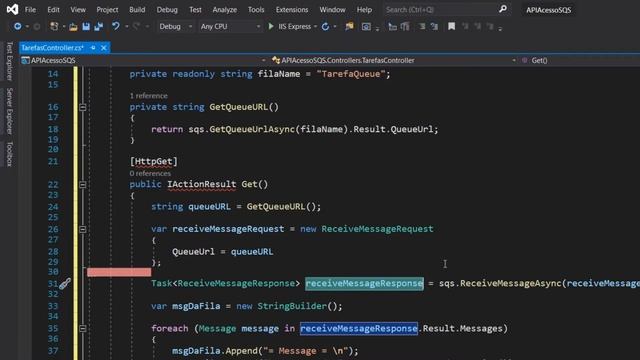The image size is (640, 360).
Task: Collapse the Get method at line 22
Action: point(82,185)
